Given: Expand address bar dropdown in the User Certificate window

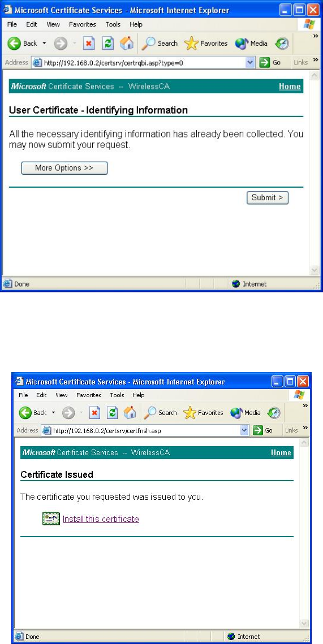Looking at the screenshot, I should pyautogui.click(x=250, y=62).
